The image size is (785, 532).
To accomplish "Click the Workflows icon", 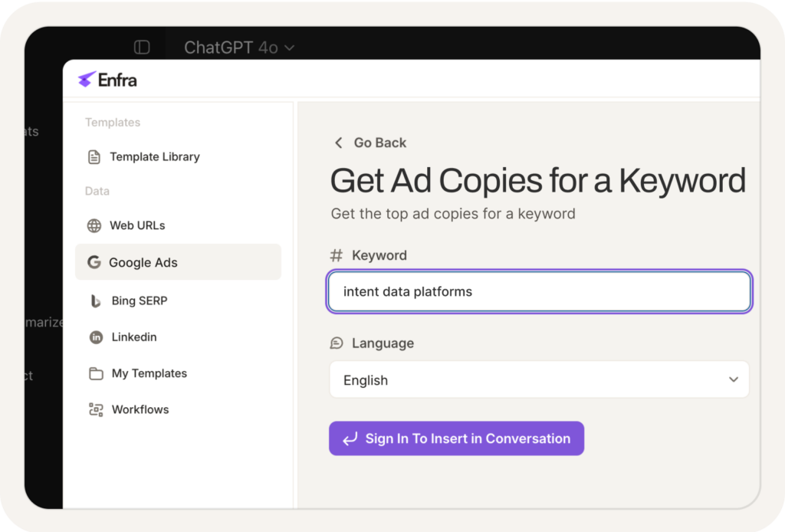I will 96,410.
